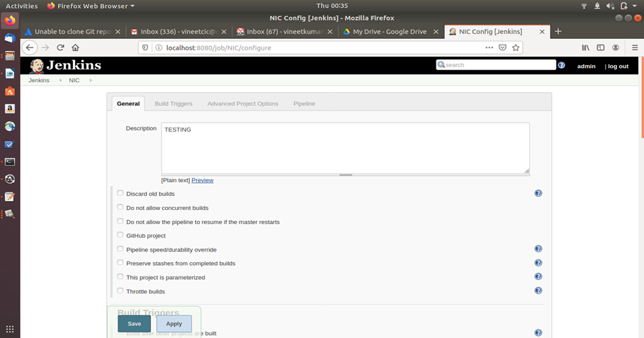Tick the GitHub project checkbox

pyautogui.click(x=120, y=235)
